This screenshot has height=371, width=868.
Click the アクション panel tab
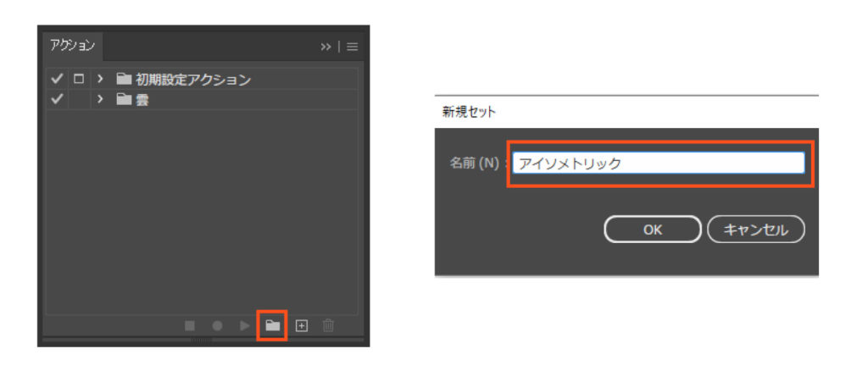[x=71, y=45]
